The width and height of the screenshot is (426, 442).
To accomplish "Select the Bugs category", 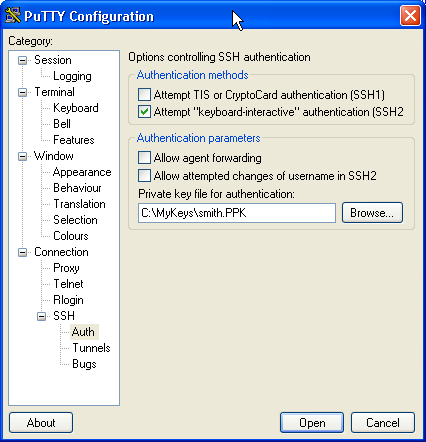I will click(x=84, y=364).
